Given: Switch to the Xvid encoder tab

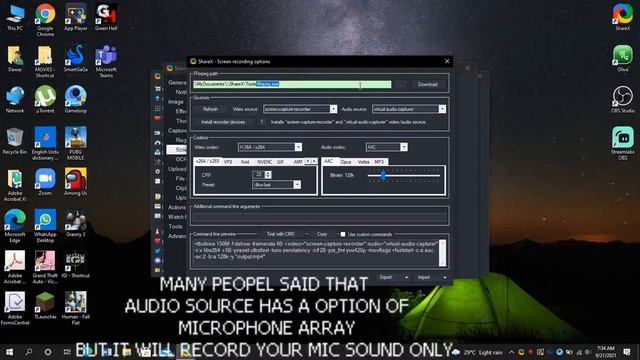Looking at the screenshot, I should coord(244,162).
